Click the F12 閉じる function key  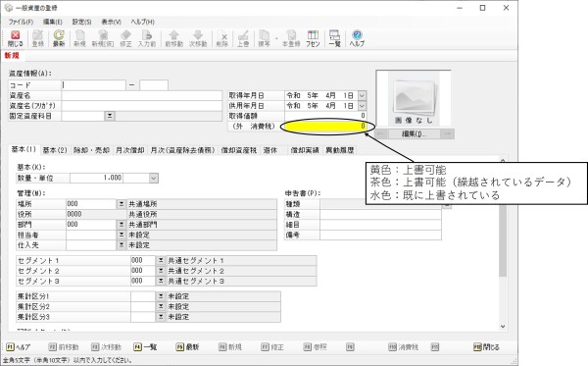[486, 347]
